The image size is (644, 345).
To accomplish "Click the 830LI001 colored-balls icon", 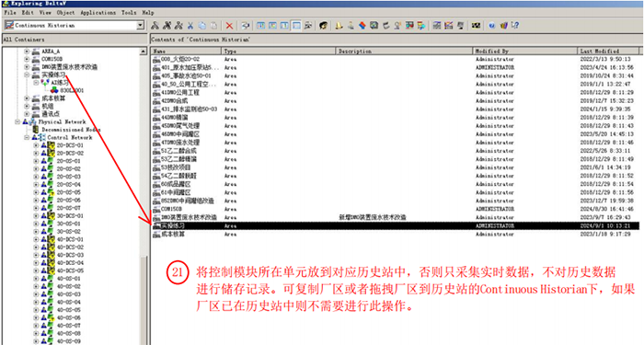I will [54, 90].
